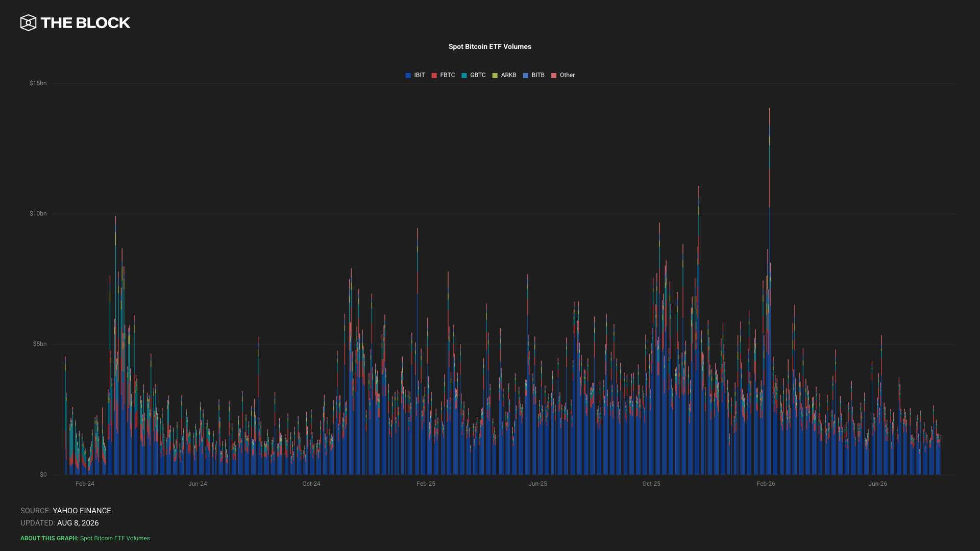
Task: Toggle the ARKB legend series
Action: click(x=504, y=75)
